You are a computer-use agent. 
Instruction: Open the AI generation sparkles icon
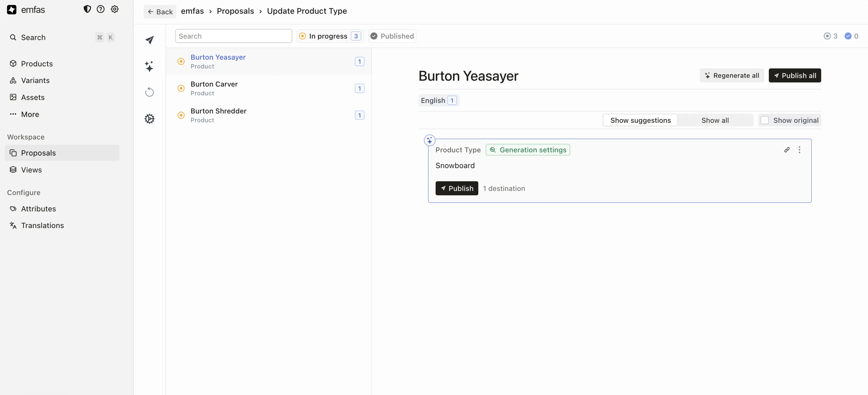pyautogui.click(x=149, y=66)
